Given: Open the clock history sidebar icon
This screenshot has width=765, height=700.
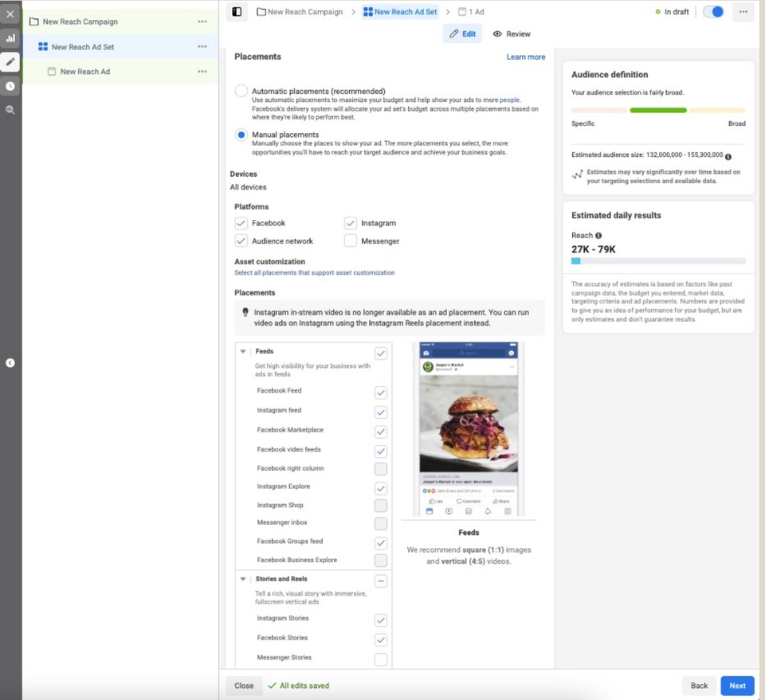Looking at the screenshot, I should 10,86.
